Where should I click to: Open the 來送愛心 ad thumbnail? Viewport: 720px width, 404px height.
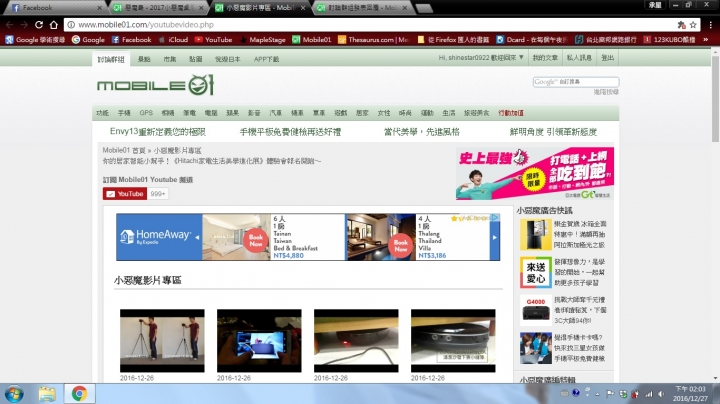(x=536, y=272)
